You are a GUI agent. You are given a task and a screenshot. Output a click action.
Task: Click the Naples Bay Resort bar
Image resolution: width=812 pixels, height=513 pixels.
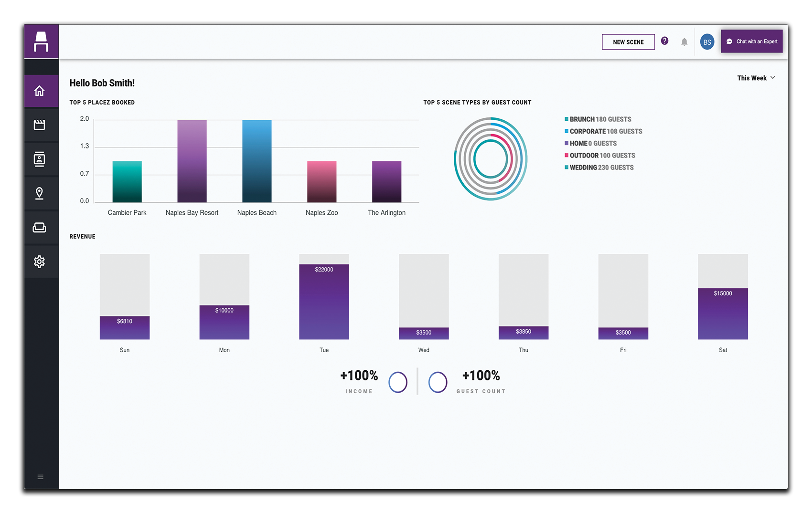pos(192,161)
